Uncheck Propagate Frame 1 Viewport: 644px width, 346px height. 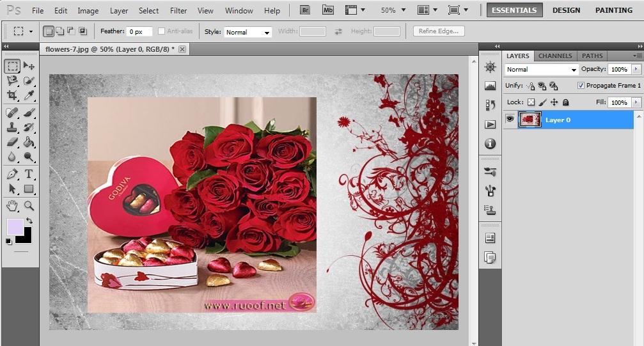[x=581, y=86]
